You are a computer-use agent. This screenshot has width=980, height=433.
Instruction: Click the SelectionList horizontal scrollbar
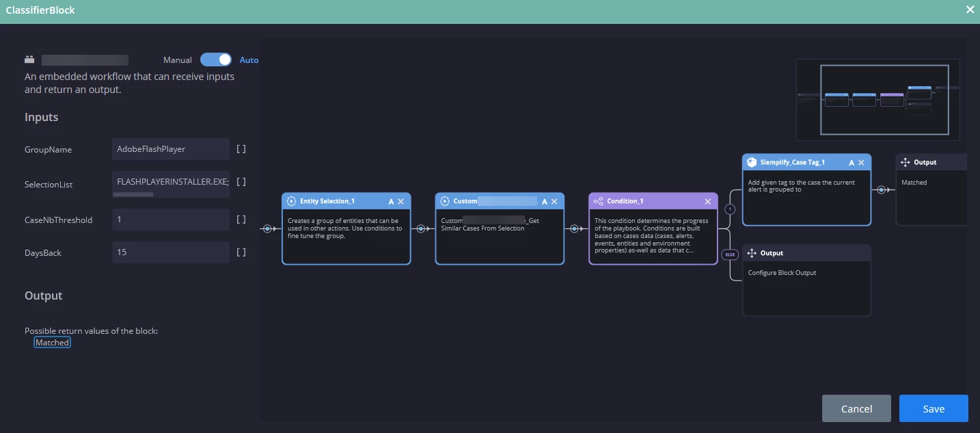(x=133, y=195)
